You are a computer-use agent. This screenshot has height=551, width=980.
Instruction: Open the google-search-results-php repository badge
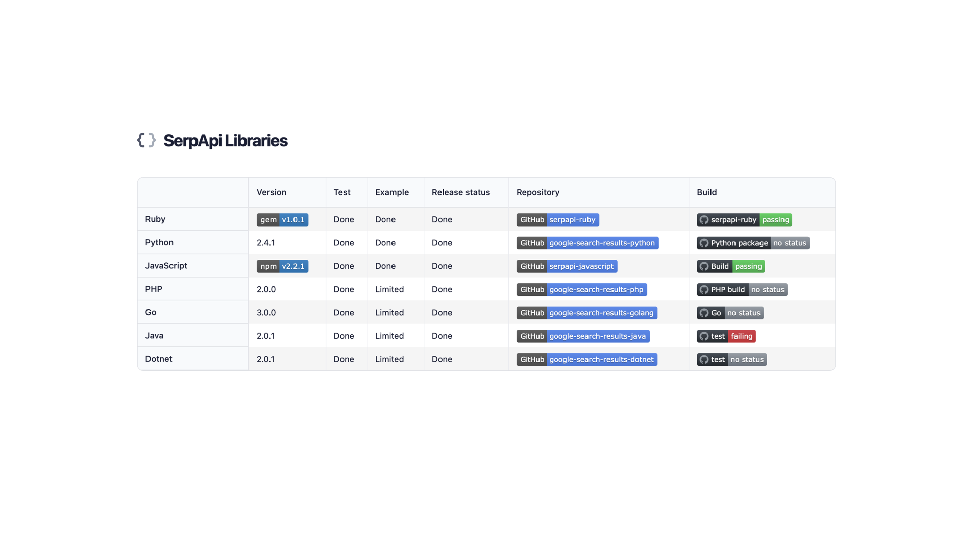coord(581,289)
